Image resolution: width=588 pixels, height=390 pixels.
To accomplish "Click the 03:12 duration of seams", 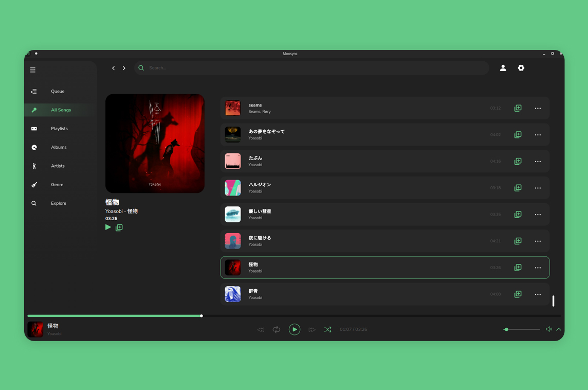I will [495, 108].
